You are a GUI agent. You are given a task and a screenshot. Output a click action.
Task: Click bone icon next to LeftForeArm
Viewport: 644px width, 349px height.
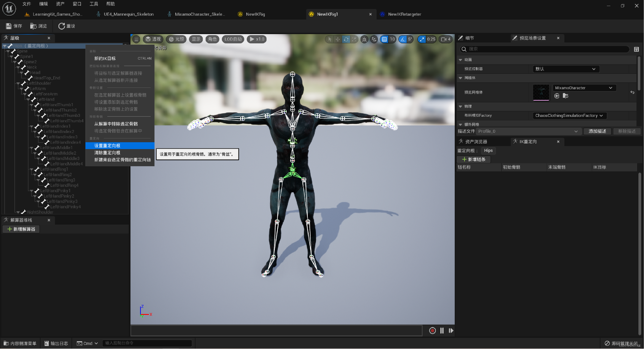[30, 94]
